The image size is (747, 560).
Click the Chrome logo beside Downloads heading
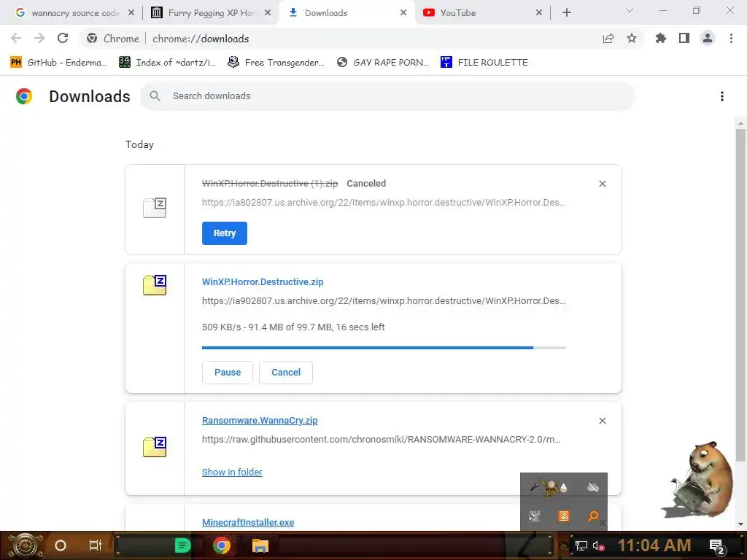pyautogui.click(x=24, y=96)
